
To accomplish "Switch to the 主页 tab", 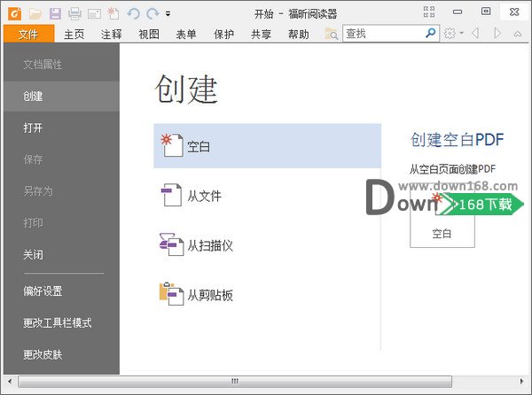I will click(74, 35).
